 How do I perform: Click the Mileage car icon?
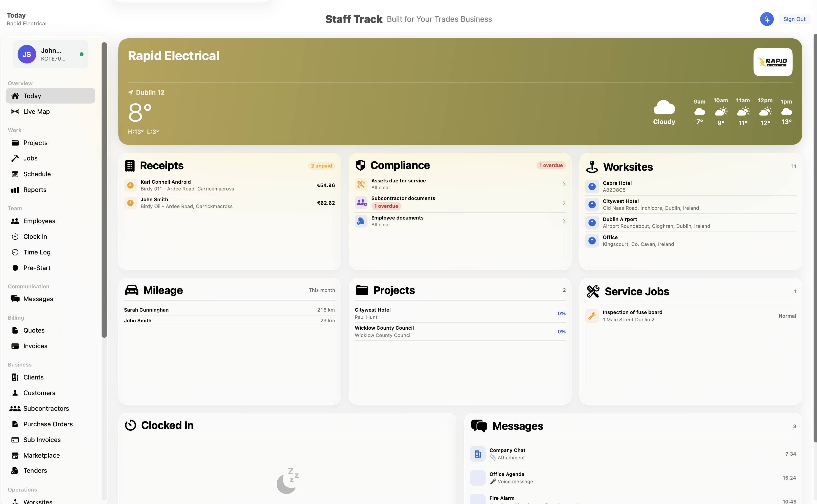131,290
